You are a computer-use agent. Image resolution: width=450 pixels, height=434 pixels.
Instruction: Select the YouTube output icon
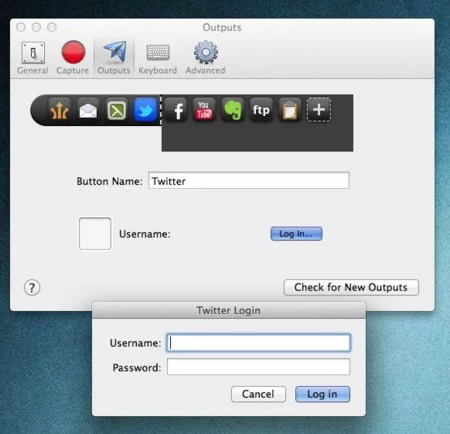204,110
